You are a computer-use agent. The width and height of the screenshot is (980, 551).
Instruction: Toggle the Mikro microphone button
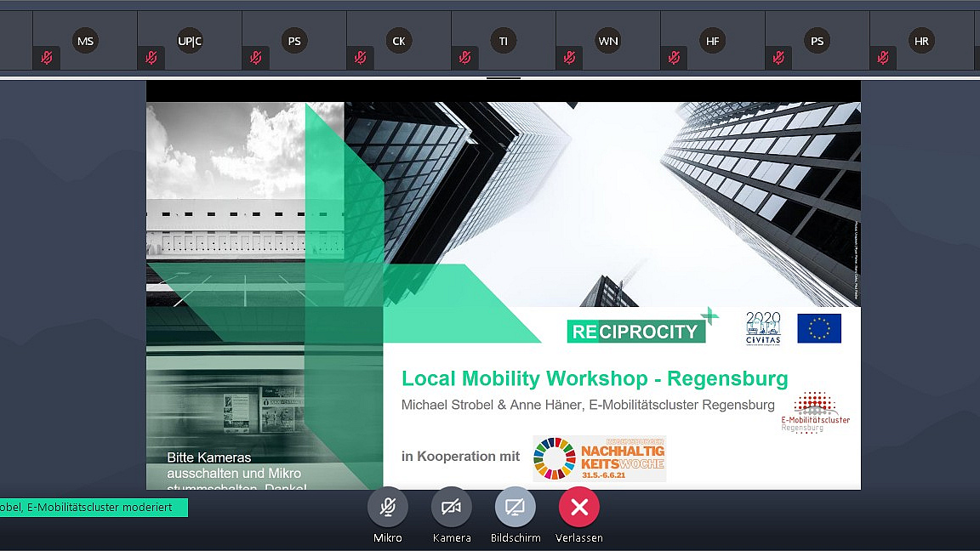tap(388, 507)
